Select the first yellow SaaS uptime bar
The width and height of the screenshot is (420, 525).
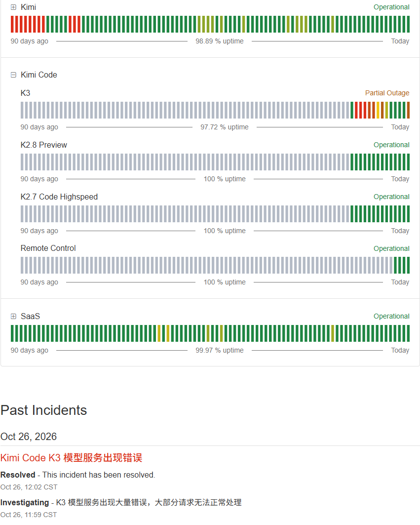point(159,333)
